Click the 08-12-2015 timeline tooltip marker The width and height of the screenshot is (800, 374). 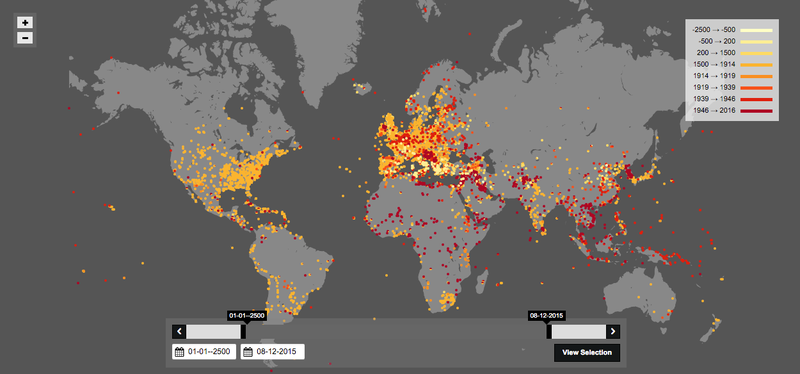click(x=546, y=316)
